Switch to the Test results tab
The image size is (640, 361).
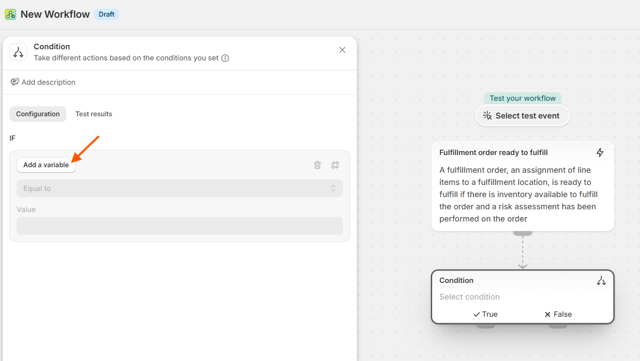[93, 114]
